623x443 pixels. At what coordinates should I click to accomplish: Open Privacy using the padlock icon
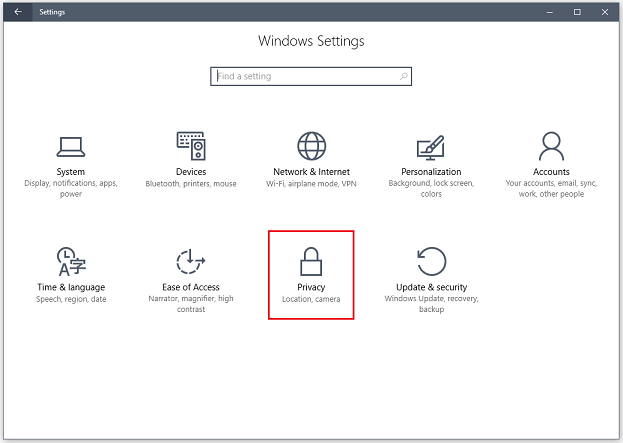(311, 261)
